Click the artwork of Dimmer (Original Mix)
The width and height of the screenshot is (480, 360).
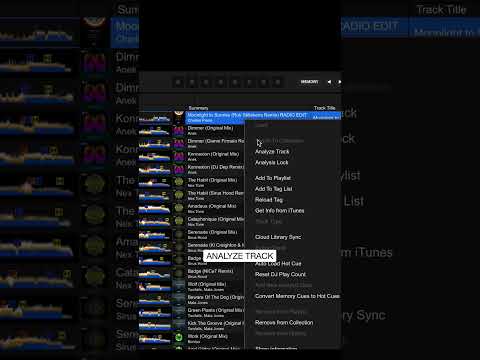[179, 130]
